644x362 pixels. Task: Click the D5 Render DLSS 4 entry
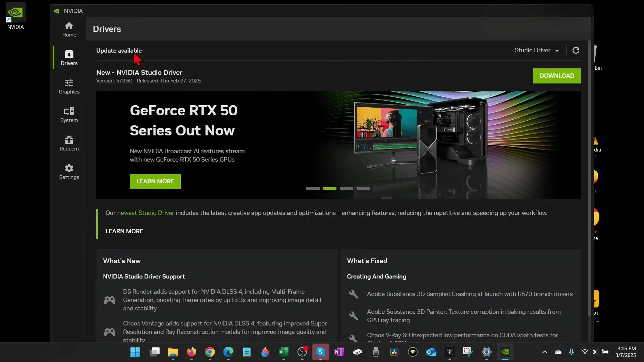pos(222,300)
